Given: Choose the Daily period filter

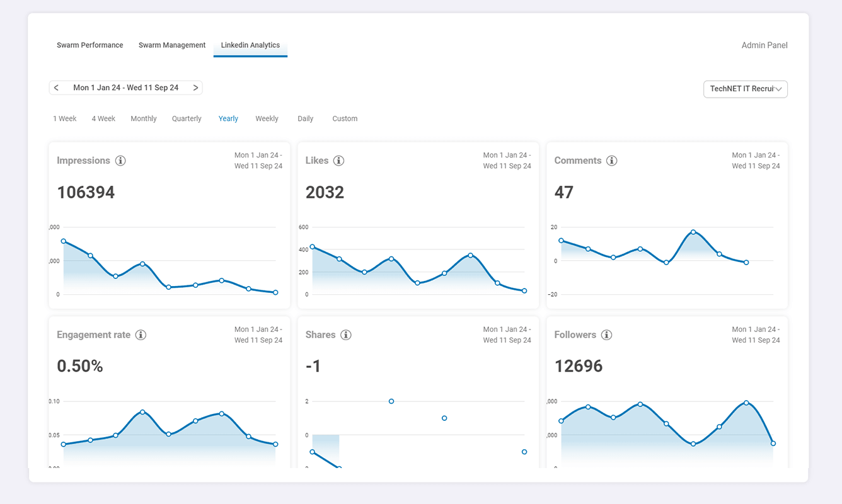Looking at the screenshot, I should click(x=305, y=118).
